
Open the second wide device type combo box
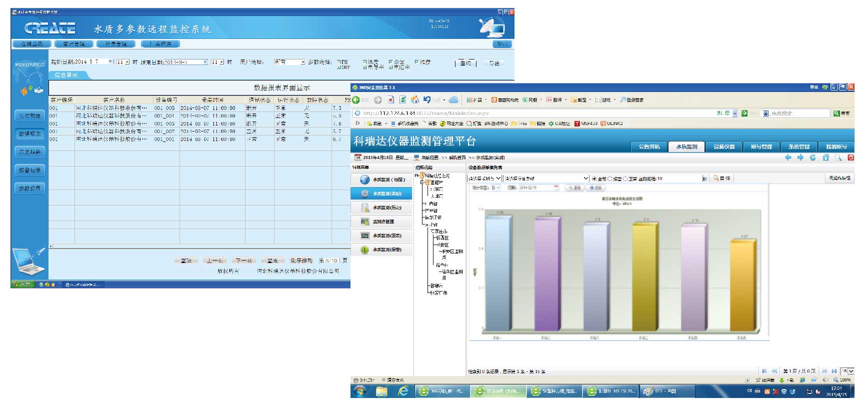coord(546,178)
